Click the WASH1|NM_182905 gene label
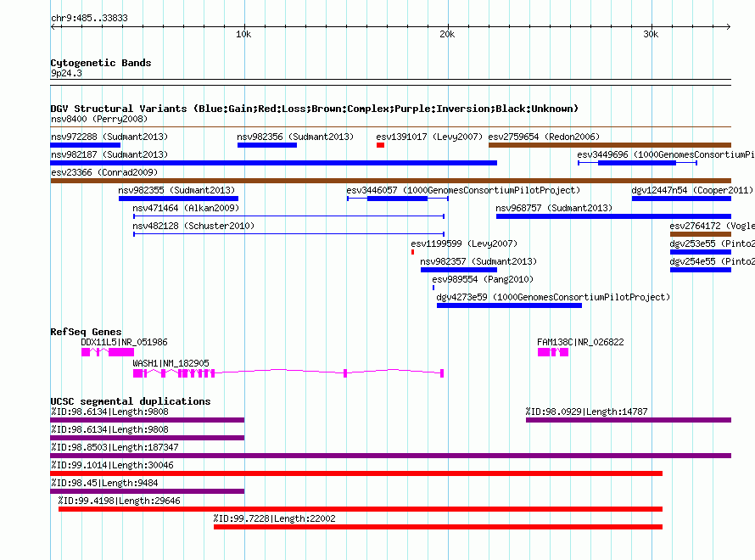 pyautogui.click(x=171, y=363)
